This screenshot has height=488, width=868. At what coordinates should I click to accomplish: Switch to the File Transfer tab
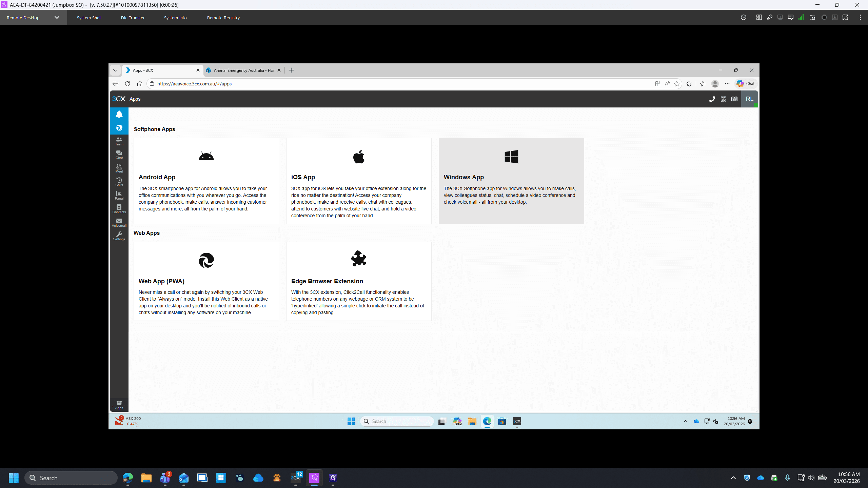[x=133, y=18]
